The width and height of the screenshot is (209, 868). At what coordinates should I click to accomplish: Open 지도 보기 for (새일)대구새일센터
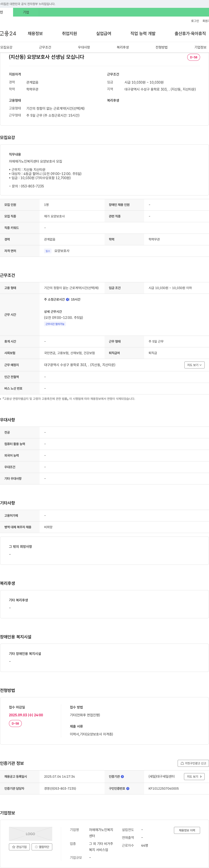194,776
